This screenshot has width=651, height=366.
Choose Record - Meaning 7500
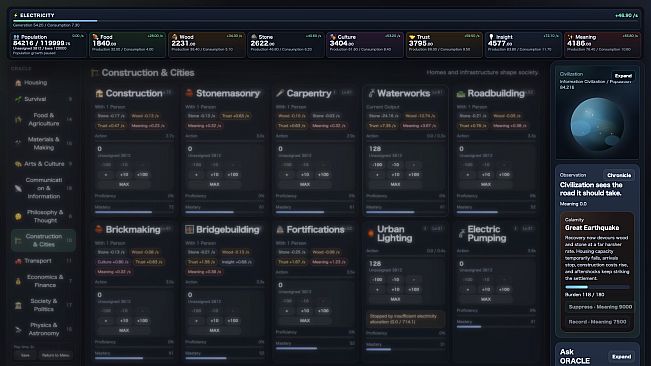pyautogui.click(x=597, y=322)
